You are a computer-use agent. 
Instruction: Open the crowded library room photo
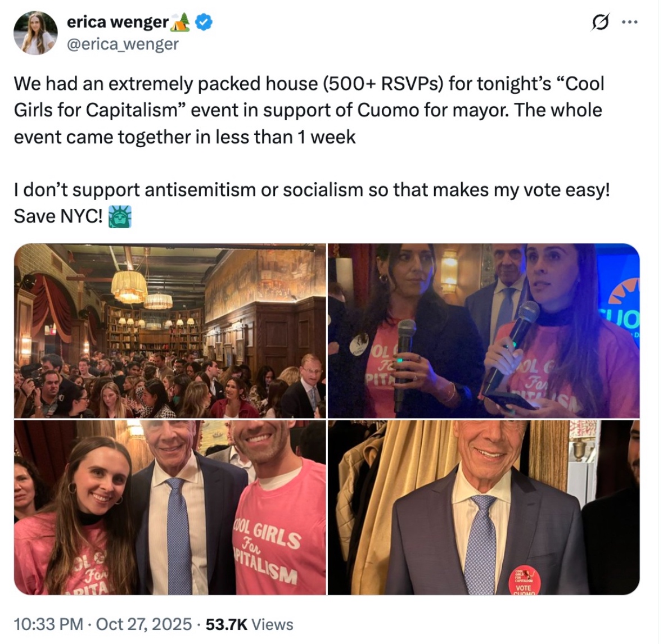click(170, 330)
